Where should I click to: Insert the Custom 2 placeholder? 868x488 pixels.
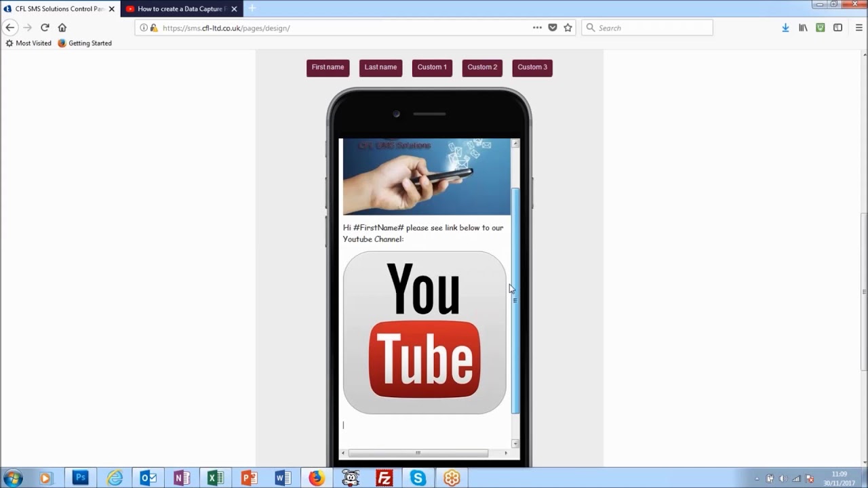pyautogui.click(x=482, y=68)
